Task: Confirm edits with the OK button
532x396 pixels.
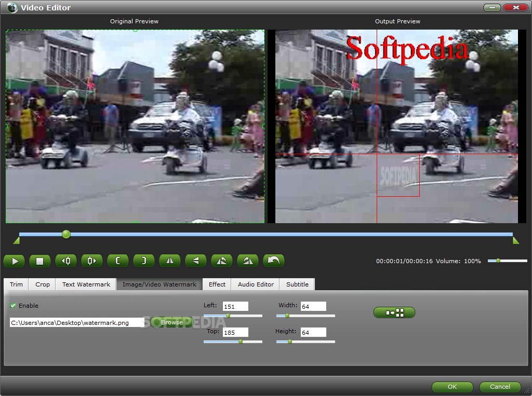Action: 453,387
